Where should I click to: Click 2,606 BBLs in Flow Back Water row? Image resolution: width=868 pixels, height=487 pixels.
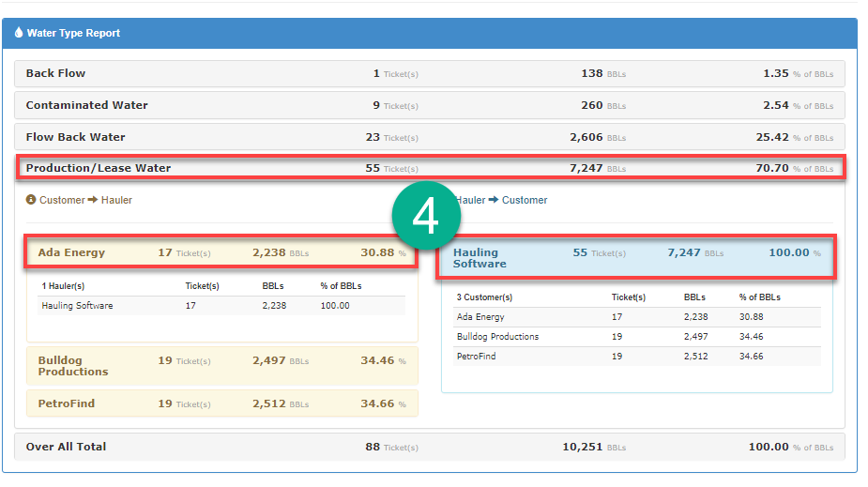click(598, 137)
